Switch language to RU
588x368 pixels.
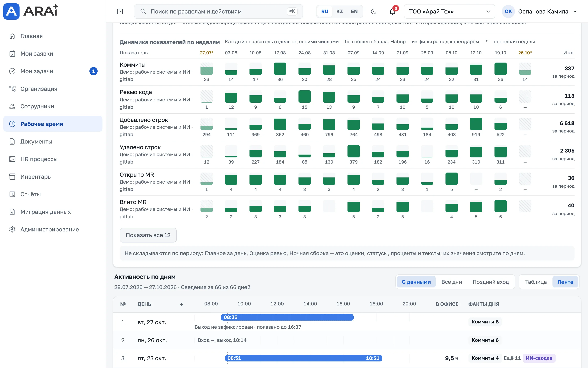point(325,11)
